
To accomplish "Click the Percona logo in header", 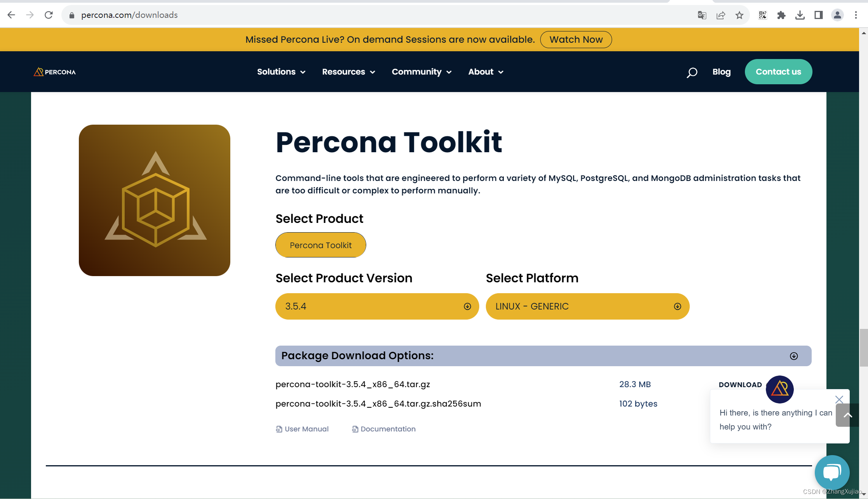I will point(55,72).
